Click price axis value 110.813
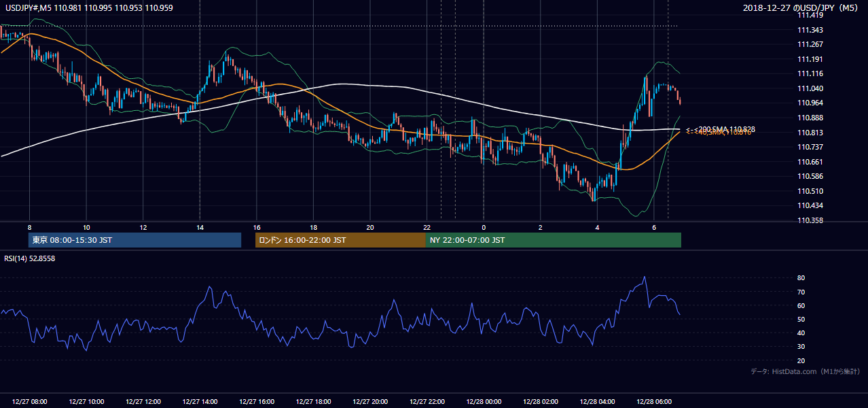Viewport: 868px width, 408px height. (810, 133)
